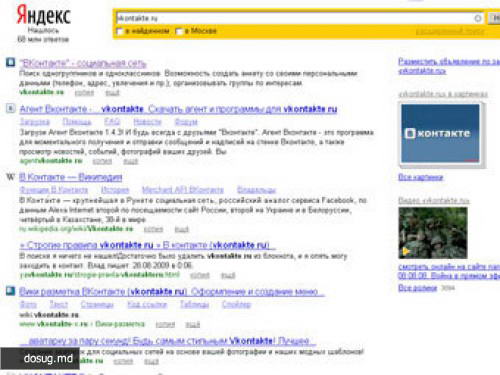Open the 'Merchant API ВКонтакте' sitelink
500x375 pixels.
pyautogui.click(x=183, y=190)
